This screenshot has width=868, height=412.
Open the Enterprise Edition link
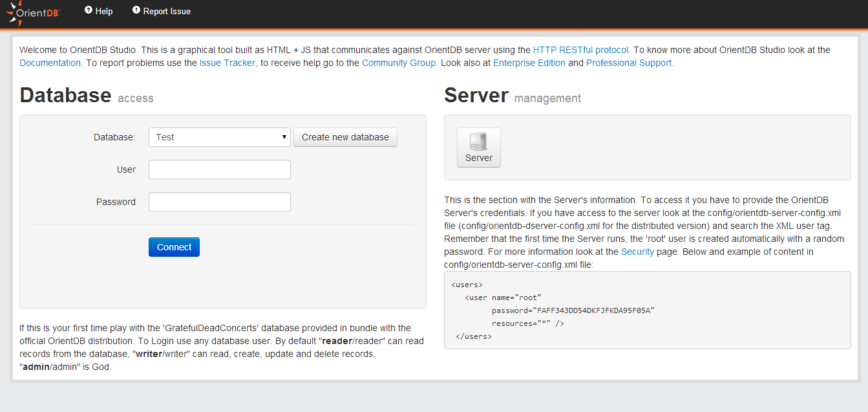point(529,63)
